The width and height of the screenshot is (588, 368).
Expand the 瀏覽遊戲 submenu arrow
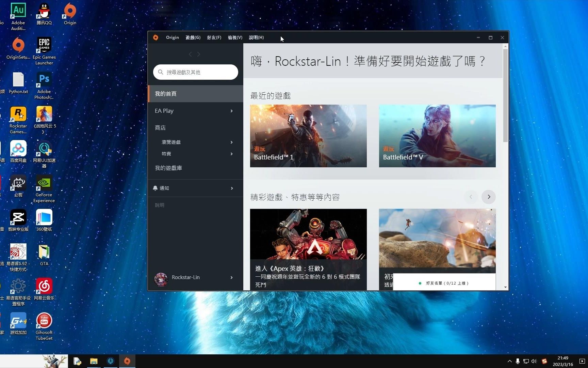coord(232,142)
